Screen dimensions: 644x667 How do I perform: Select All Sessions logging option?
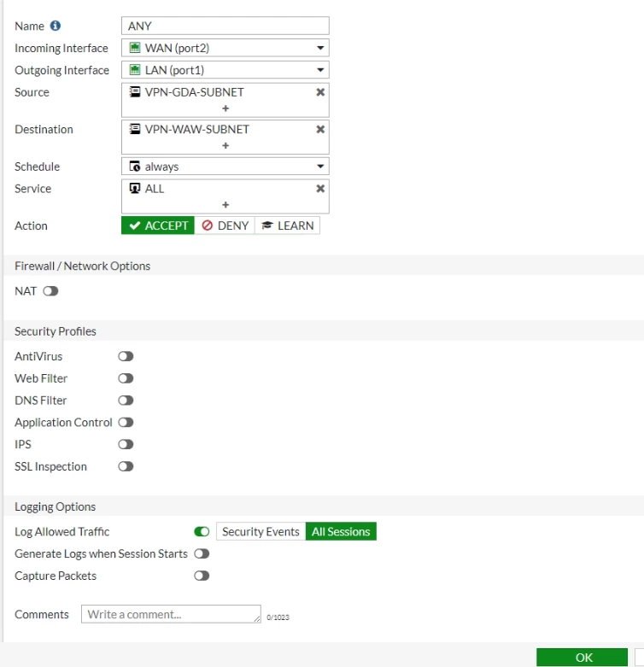(341, 531)
